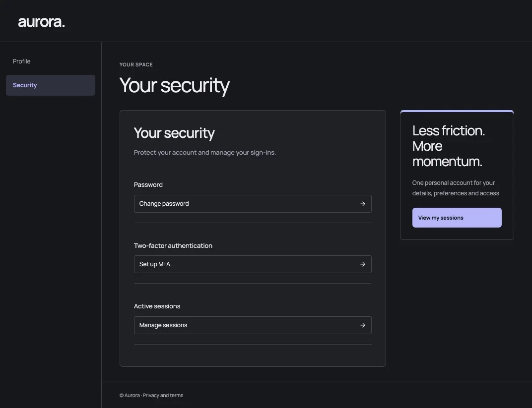This screenshot has width=532, height=408.
Task: Click the View my sessions button
Action: (457, 218)
